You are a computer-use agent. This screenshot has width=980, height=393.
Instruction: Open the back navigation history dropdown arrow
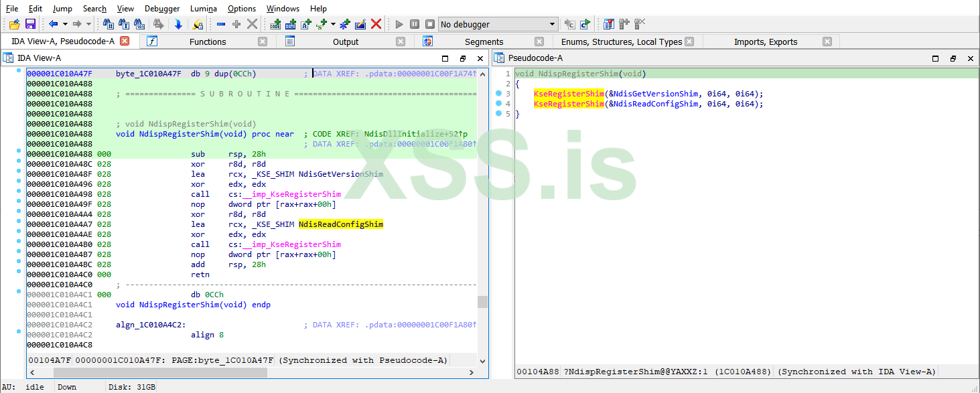65,24
